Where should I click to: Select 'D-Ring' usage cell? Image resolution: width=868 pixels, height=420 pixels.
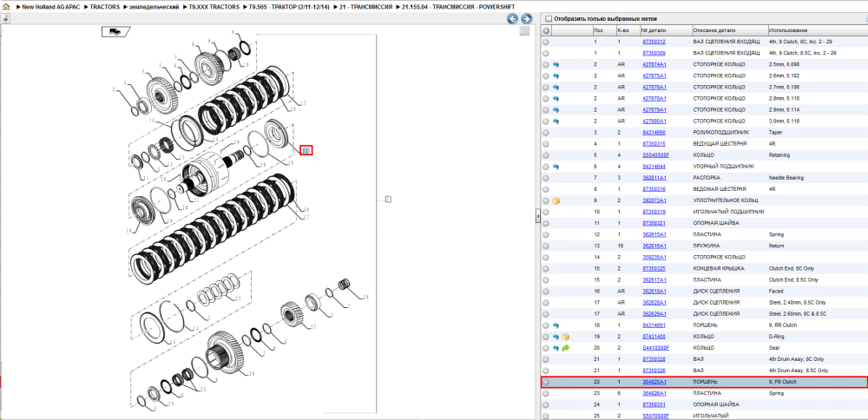[x=777, y=337]
